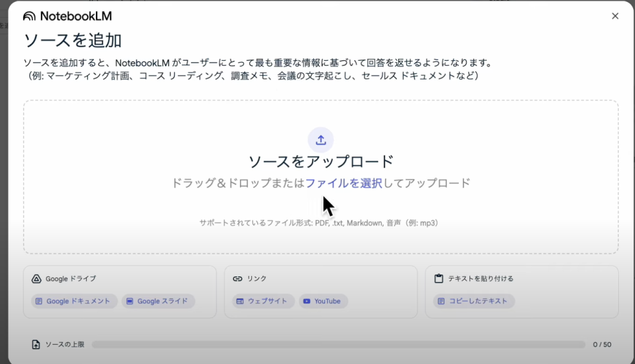Click the upload arrow icon
The width and height of the screenshot is (635, 364).
[x=321, y=140]
